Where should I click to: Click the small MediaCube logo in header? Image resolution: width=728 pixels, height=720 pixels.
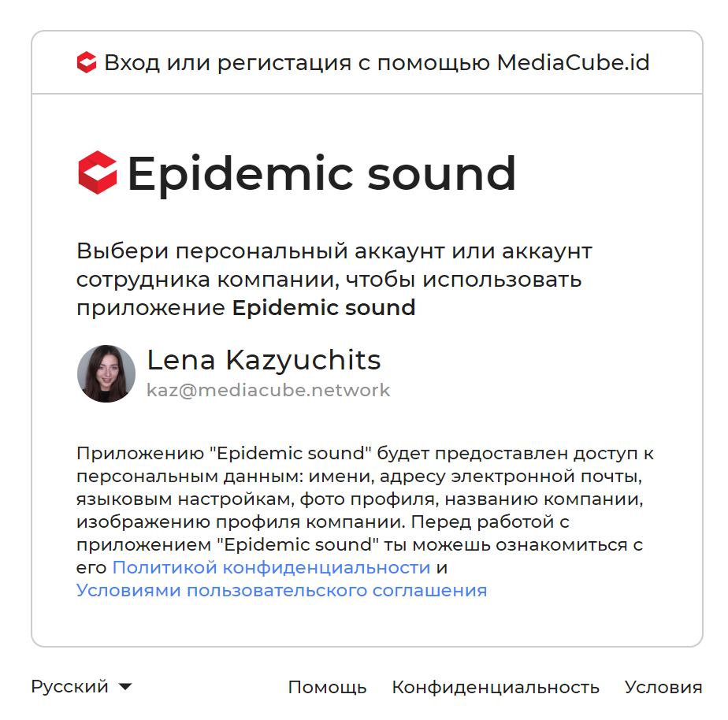click(x=87, y=63)
